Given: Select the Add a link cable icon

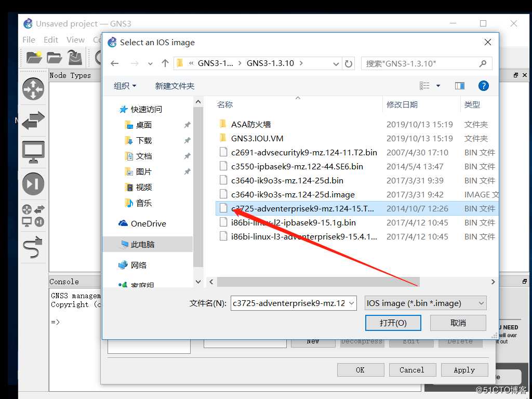Looking at the screenshot, I should pyautogui.click(x=33, y=247).
